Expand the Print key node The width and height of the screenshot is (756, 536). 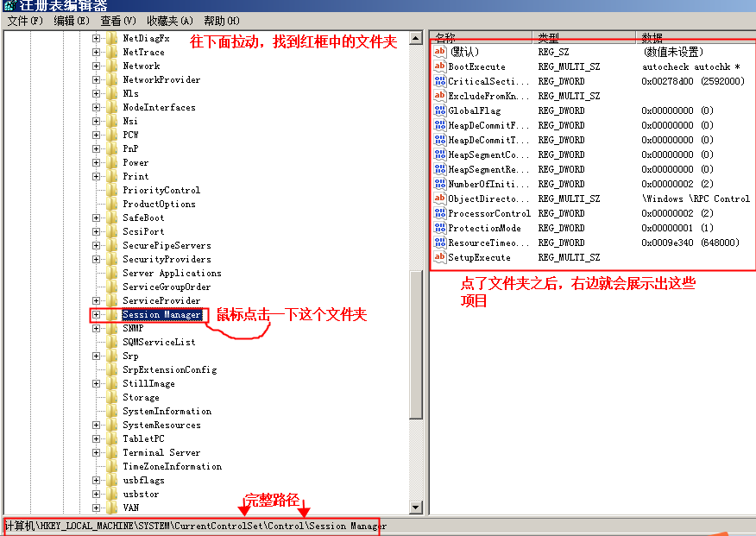click(x=97, y=176)
